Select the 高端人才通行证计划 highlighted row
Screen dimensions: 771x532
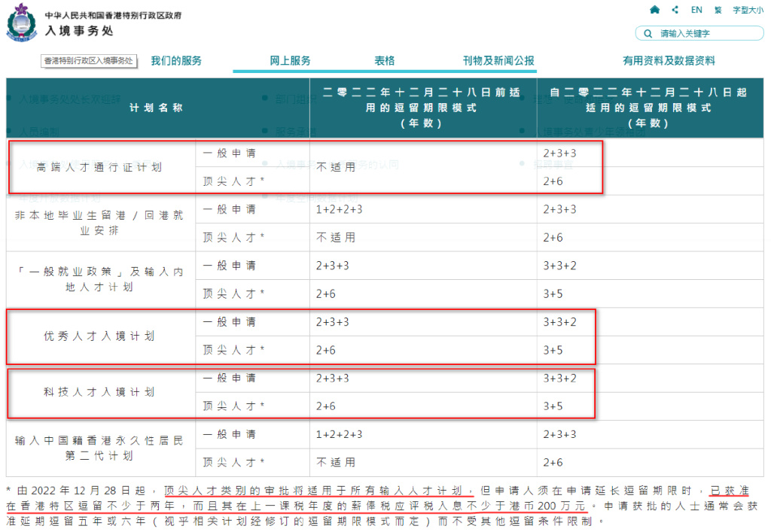coord(99,167)
